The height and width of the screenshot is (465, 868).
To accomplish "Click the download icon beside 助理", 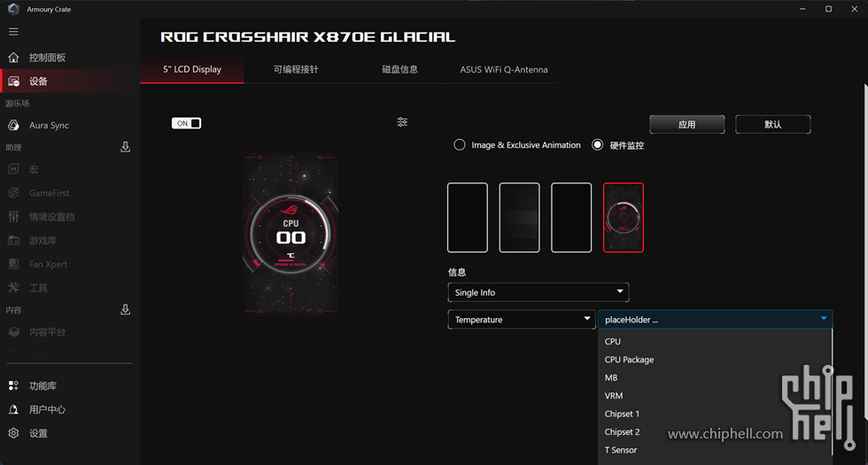I will [x=125, y=147].
